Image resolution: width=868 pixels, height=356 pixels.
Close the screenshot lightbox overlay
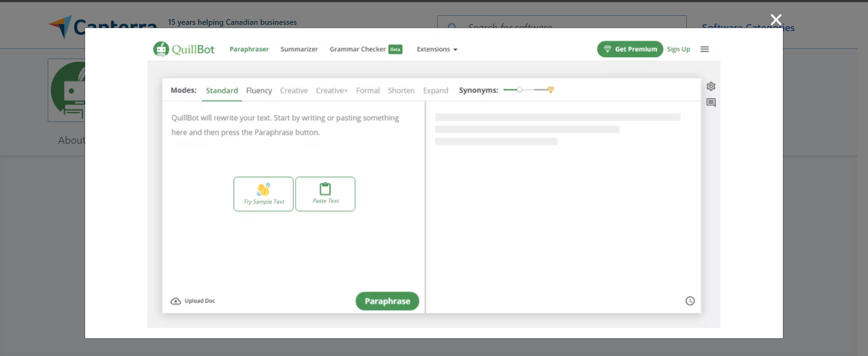776,20
